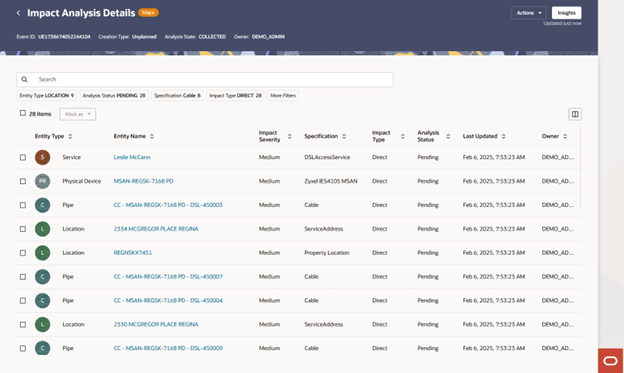Click the Pipe avatar for DSL-450004 row

coord(43,301)
